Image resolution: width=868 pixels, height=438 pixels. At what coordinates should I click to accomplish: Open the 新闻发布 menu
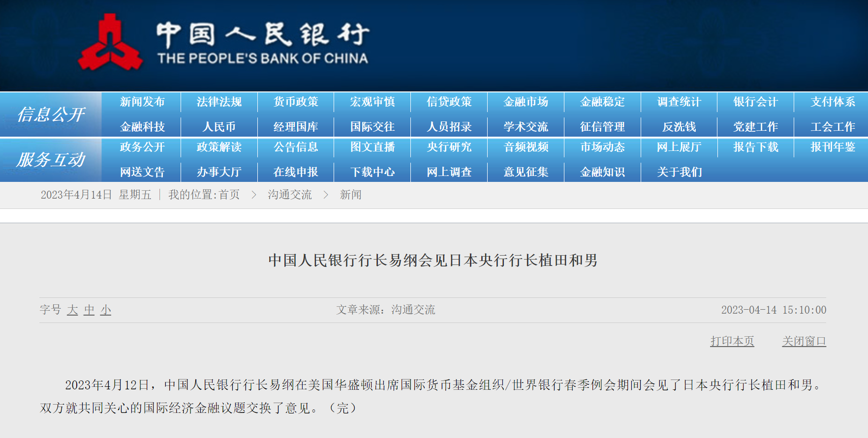pyautogui.click(x=142, y=102)
